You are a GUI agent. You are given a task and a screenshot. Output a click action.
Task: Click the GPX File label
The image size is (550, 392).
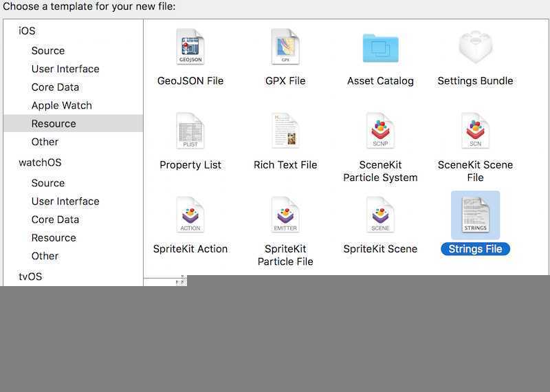point(285,80)
